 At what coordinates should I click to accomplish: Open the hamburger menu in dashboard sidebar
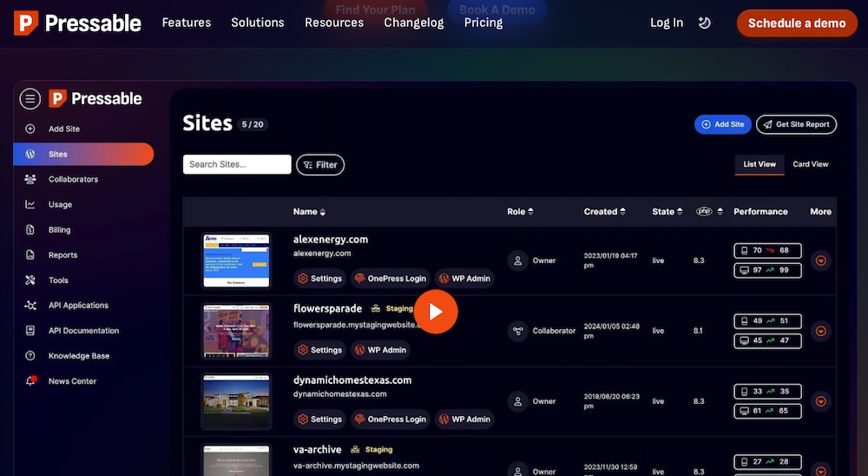[x=30, y=99]
